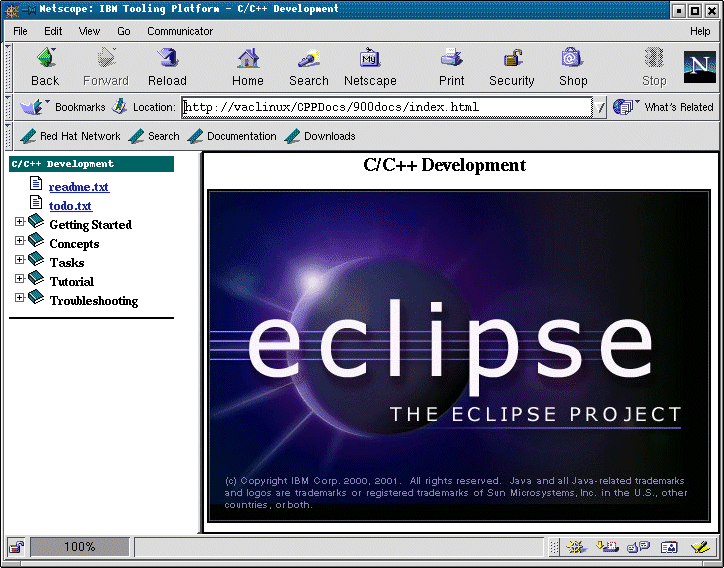Select the Tutorial topic in tree

tap(71, 281)
